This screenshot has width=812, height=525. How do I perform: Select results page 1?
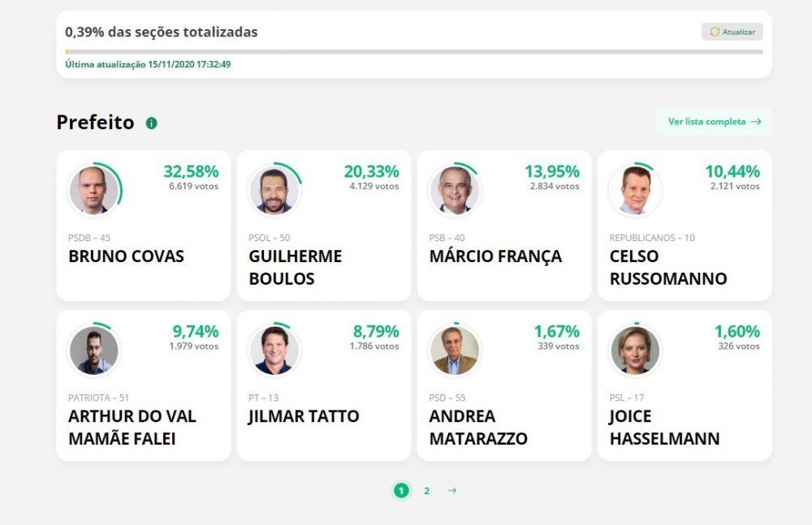(x=401, y=490)
